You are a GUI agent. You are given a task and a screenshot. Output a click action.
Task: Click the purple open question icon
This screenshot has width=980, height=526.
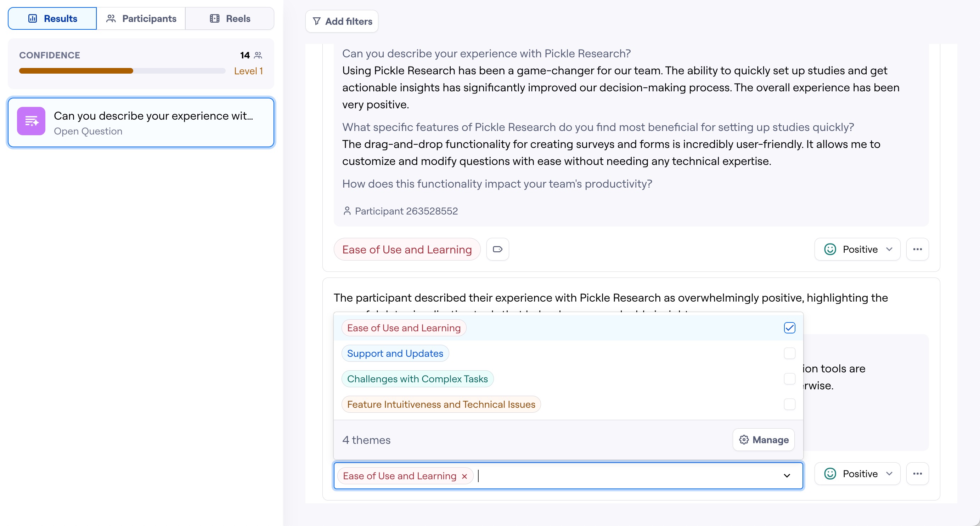tap(31, 121)
